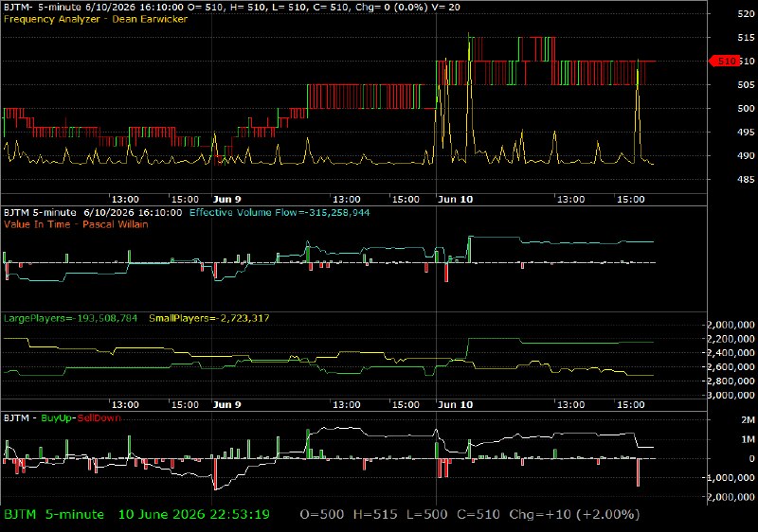758x532 pixels.
Task: Click the 490 price axis label
Action: [x=746, y=156]
